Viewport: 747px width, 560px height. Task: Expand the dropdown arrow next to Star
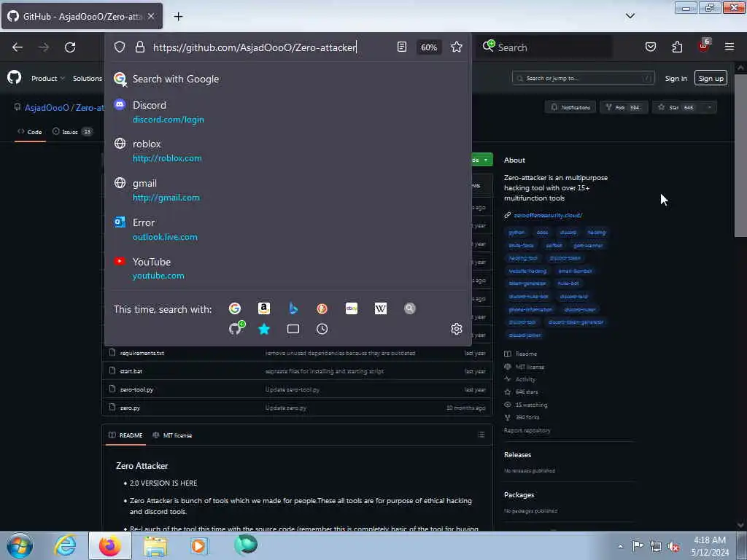click(709, 107)
